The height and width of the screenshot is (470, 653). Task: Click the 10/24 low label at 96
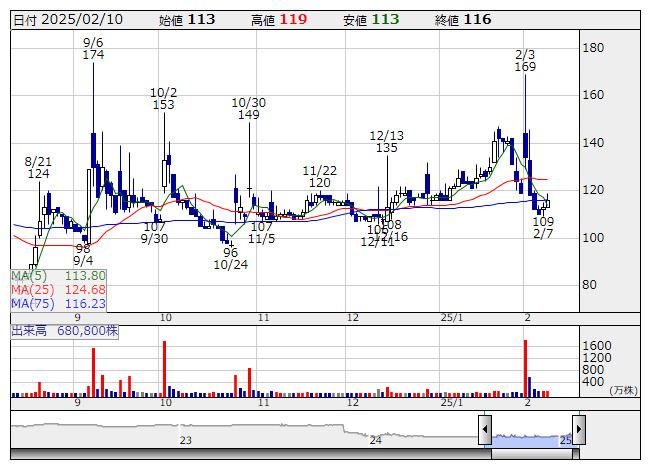(x=230, y=258)
